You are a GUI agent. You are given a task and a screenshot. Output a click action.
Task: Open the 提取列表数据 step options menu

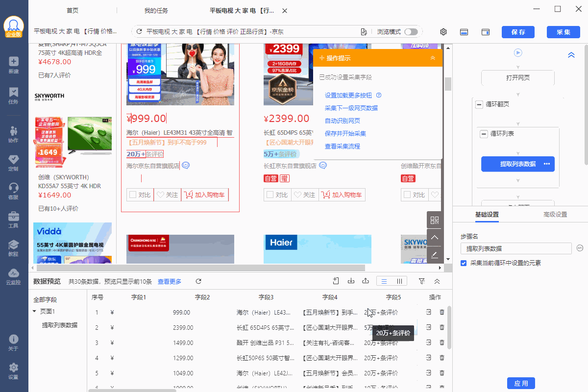point(547,164)
